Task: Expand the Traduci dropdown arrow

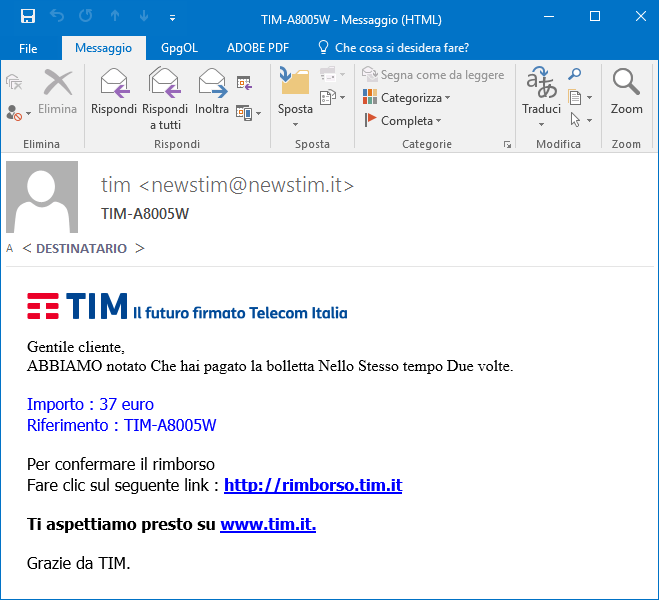Action: [541, 124]
